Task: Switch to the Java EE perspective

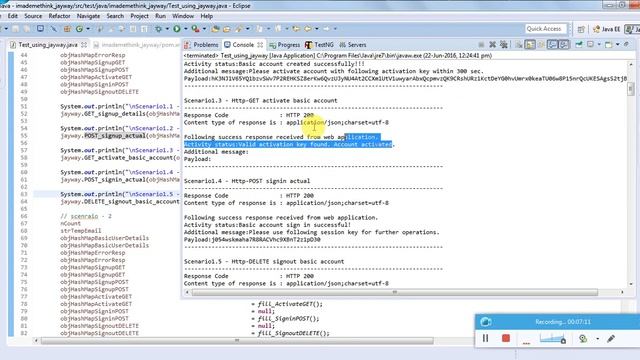Action: coord(607,29)
